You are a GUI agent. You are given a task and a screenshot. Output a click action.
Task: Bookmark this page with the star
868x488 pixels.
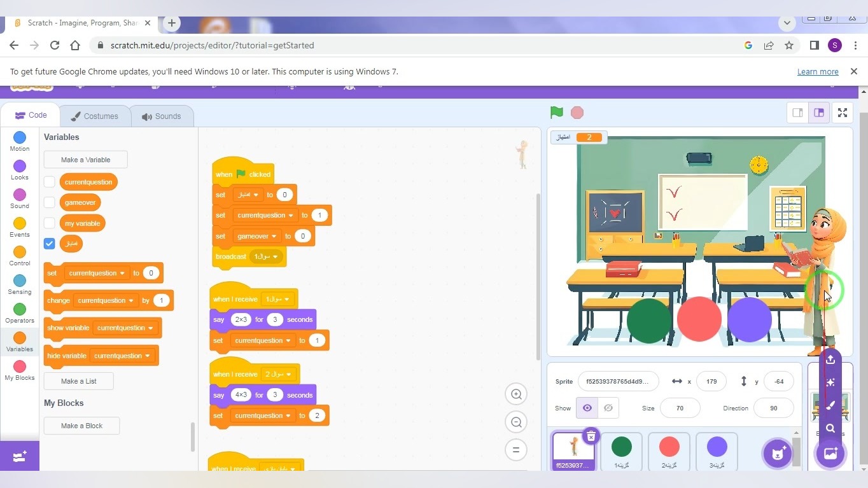point(789,45)
